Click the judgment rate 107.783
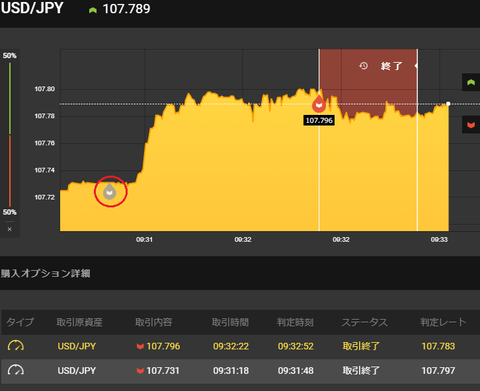The width and height of the screenshot is (480, 391). 438,346
